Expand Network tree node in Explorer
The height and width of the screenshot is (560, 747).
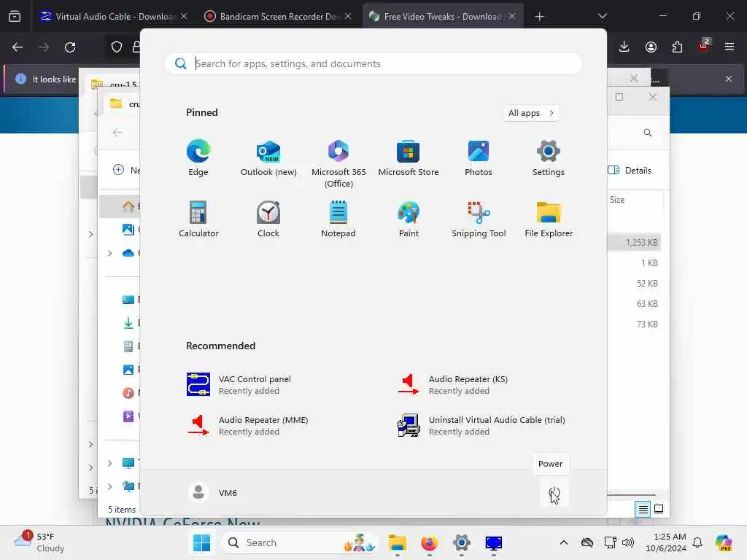(109, 486)
